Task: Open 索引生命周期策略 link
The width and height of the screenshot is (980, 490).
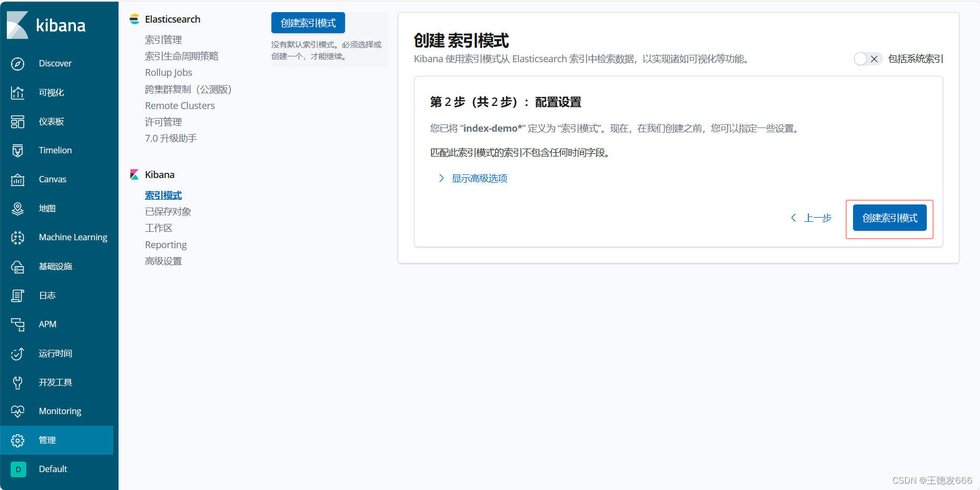Action: click(x=182, y=56)
